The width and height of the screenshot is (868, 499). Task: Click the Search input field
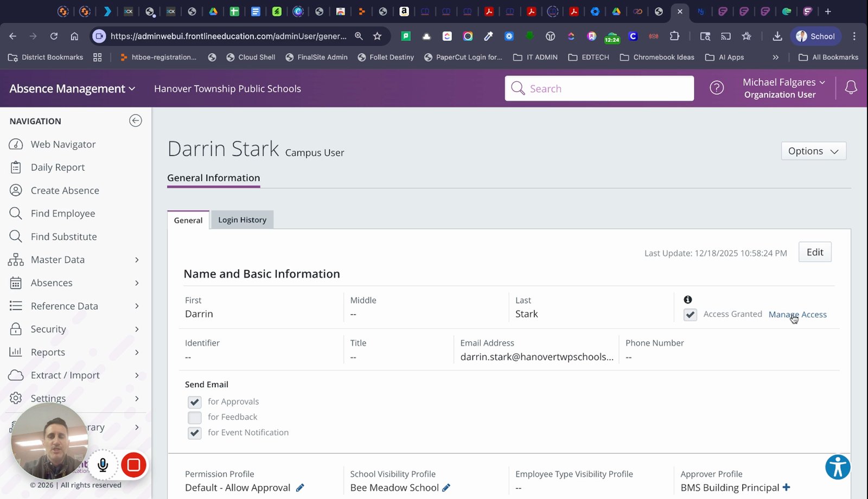599,88
